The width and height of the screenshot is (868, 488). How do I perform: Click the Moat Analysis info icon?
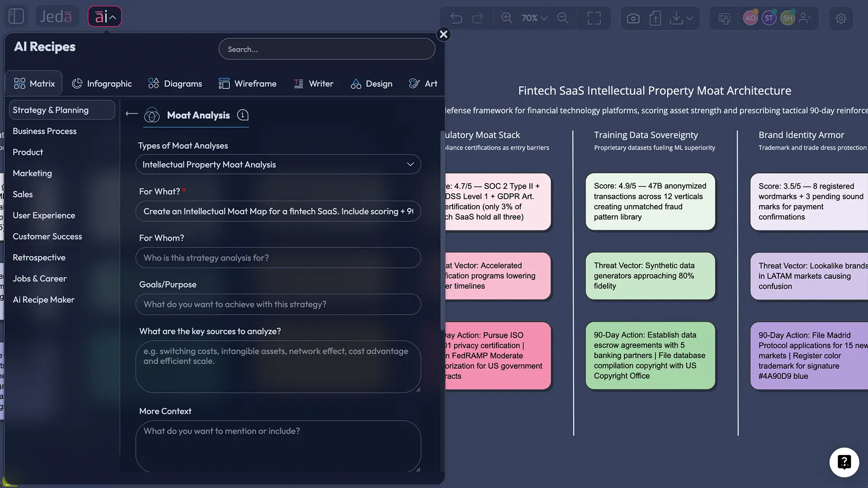(243, 115)
